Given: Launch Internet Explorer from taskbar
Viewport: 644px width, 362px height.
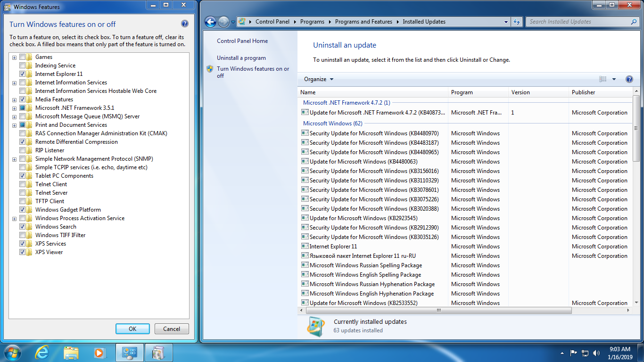Looking at the screenshot, I should point(42,353).
